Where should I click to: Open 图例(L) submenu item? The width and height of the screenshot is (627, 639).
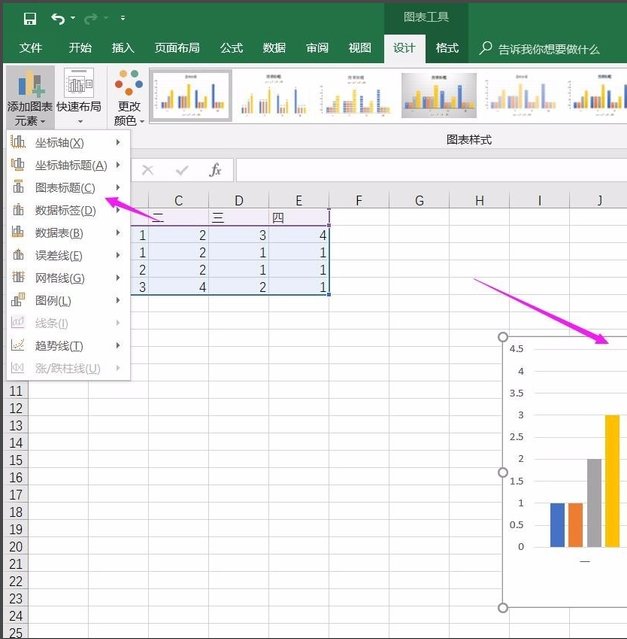(x=68, y=301)
